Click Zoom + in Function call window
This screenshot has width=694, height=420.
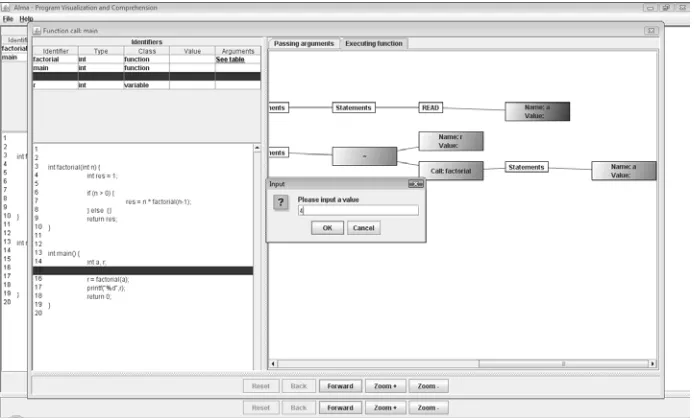(x=385, y=386)
